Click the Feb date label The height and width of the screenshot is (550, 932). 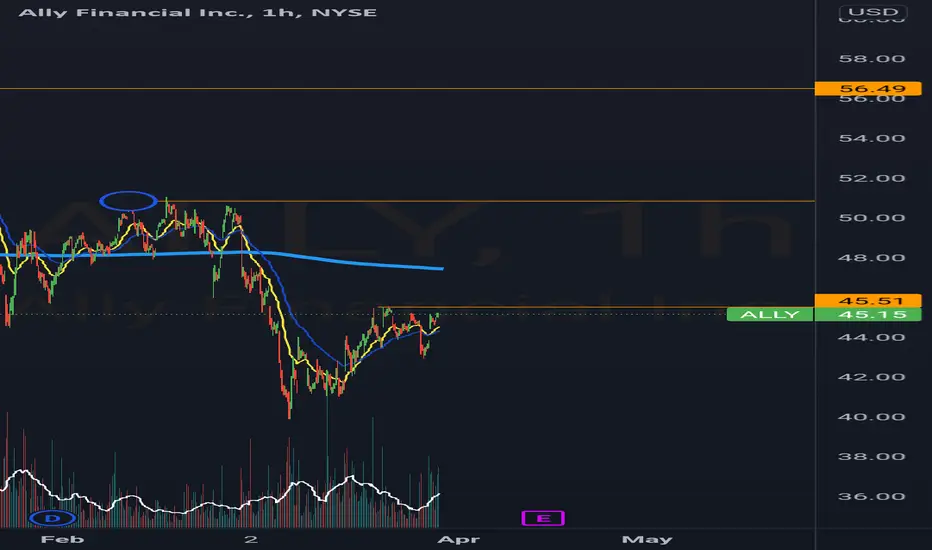coord(62,539)
